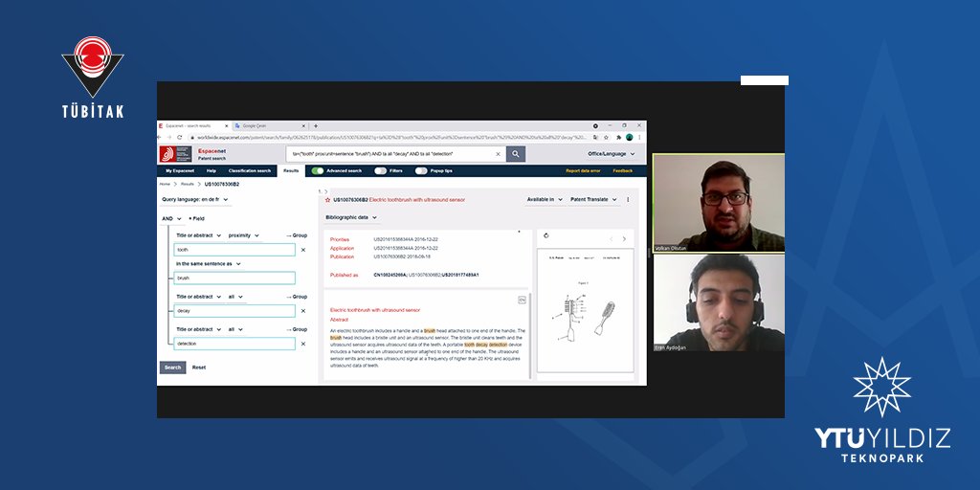
Task: Open the proximity operator dropdown
Action: pos(244,235)
